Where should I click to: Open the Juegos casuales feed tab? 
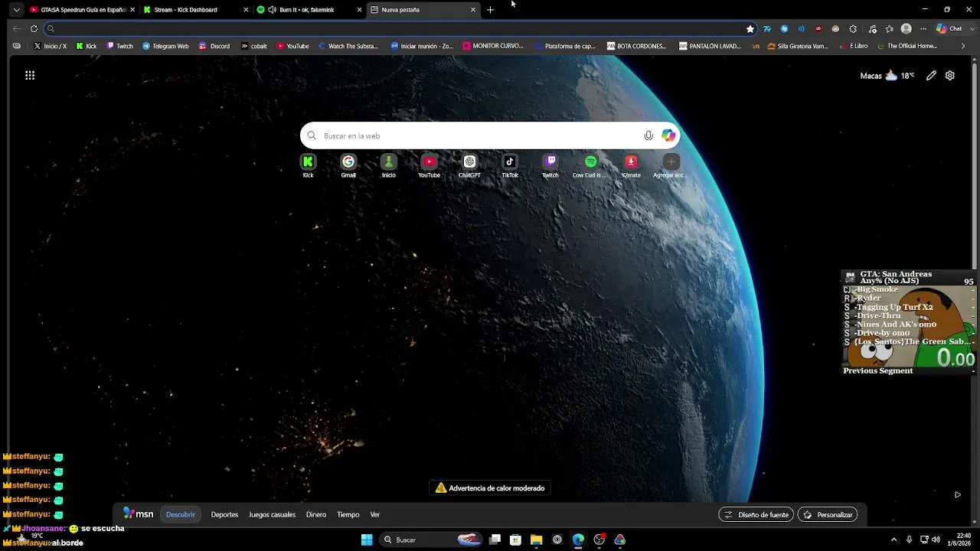point(272,514)
